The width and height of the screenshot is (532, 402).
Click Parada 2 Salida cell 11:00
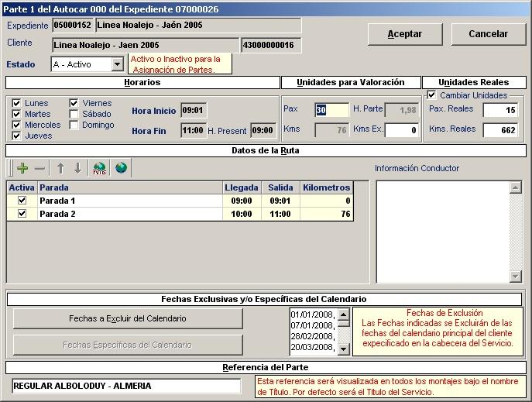pyautogui.click(x=280, y=214)
